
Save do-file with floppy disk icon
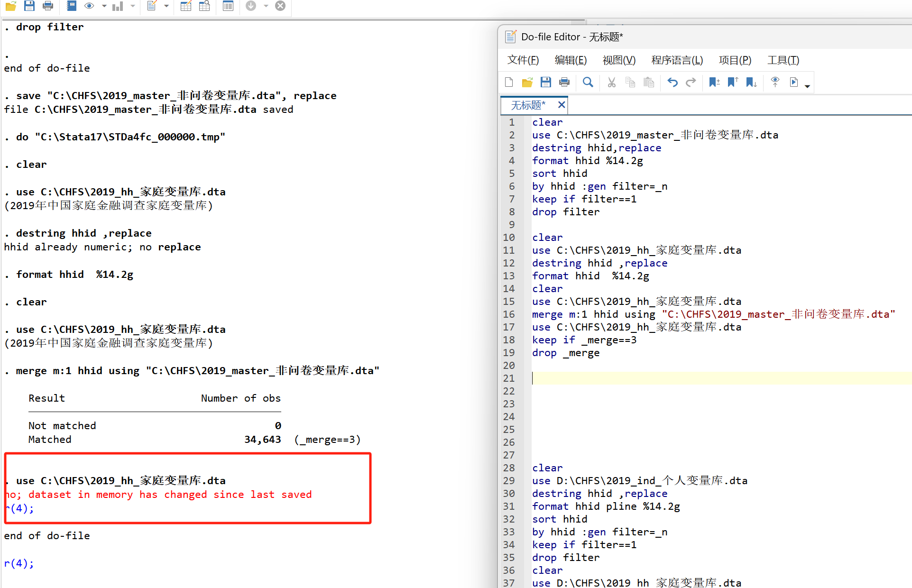click(545, 83)
